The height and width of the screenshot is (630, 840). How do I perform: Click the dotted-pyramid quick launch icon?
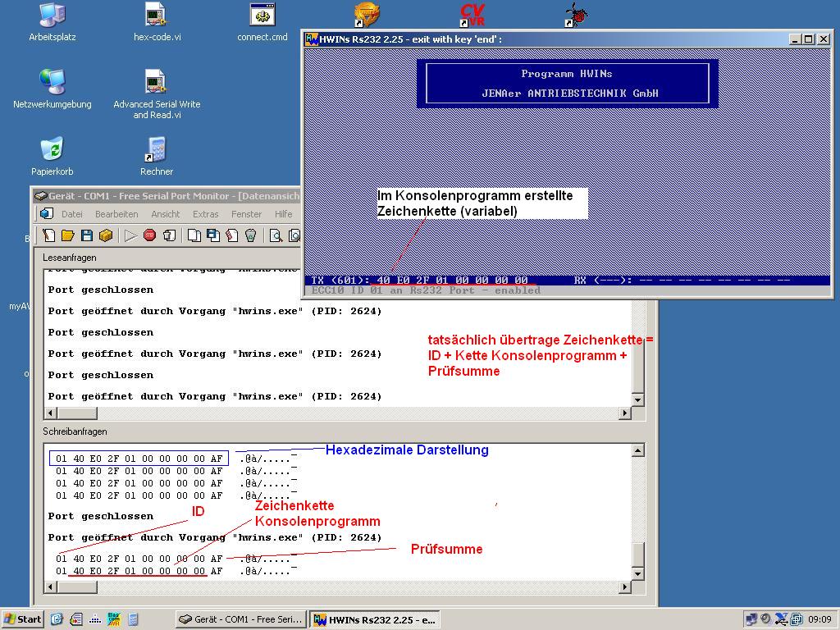point(95,619)
